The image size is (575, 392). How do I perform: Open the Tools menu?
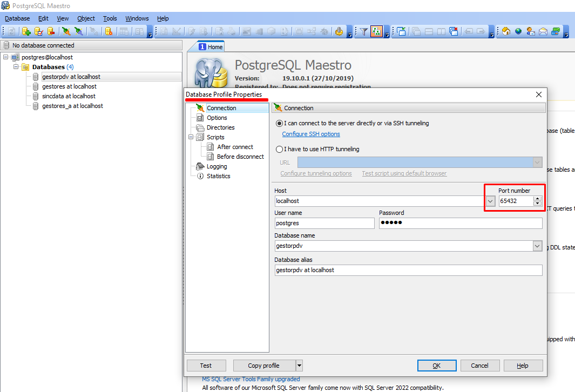pos(110,18)
